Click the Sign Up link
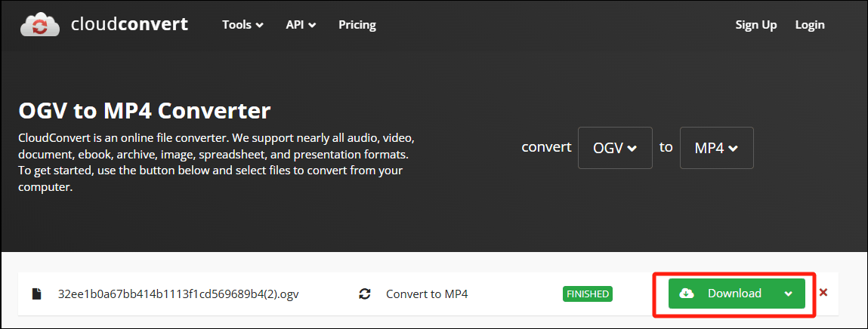 pos(756,25)
